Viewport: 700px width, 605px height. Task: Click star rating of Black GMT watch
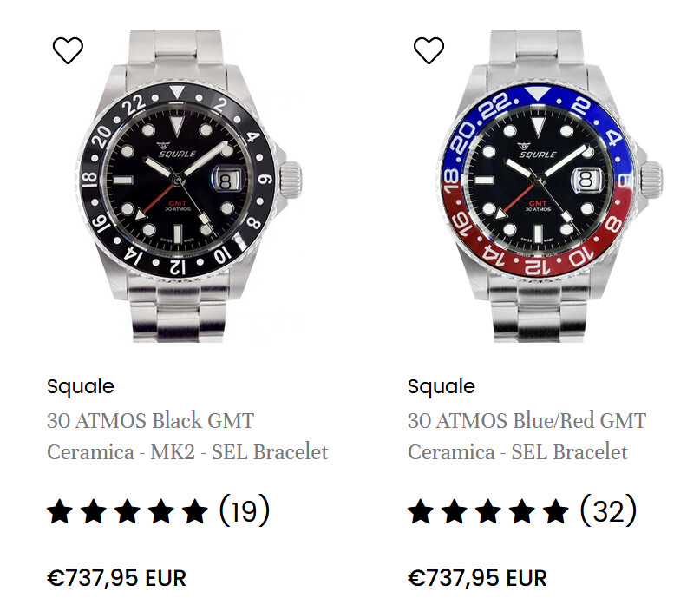click(128, 511)
